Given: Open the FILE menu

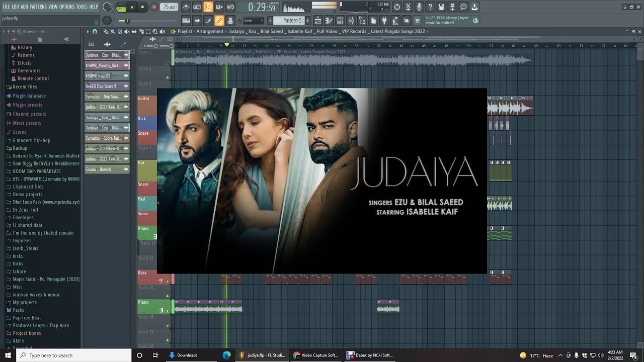Looking at the screenshot, I should click(x=6, y=7).
